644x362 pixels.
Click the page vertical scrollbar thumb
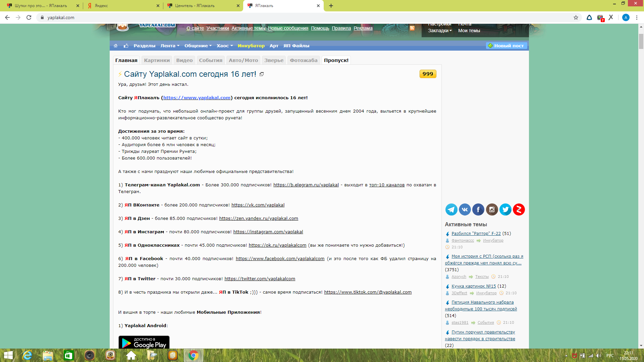pos(641,42)
